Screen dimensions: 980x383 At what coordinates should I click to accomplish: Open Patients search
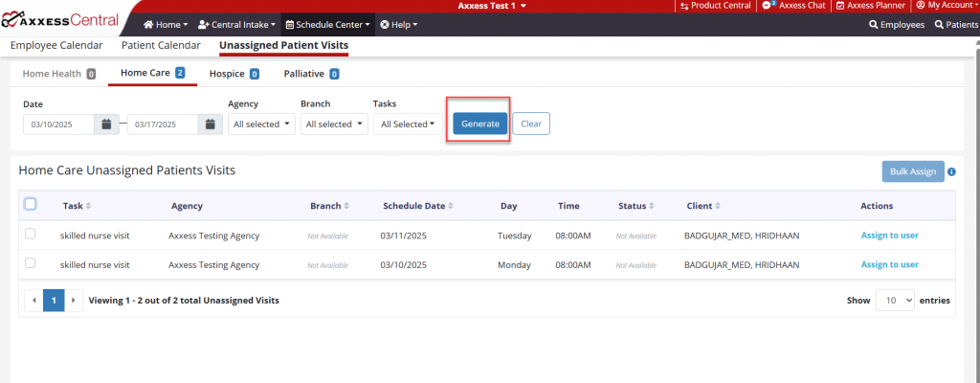pos(956,25)
